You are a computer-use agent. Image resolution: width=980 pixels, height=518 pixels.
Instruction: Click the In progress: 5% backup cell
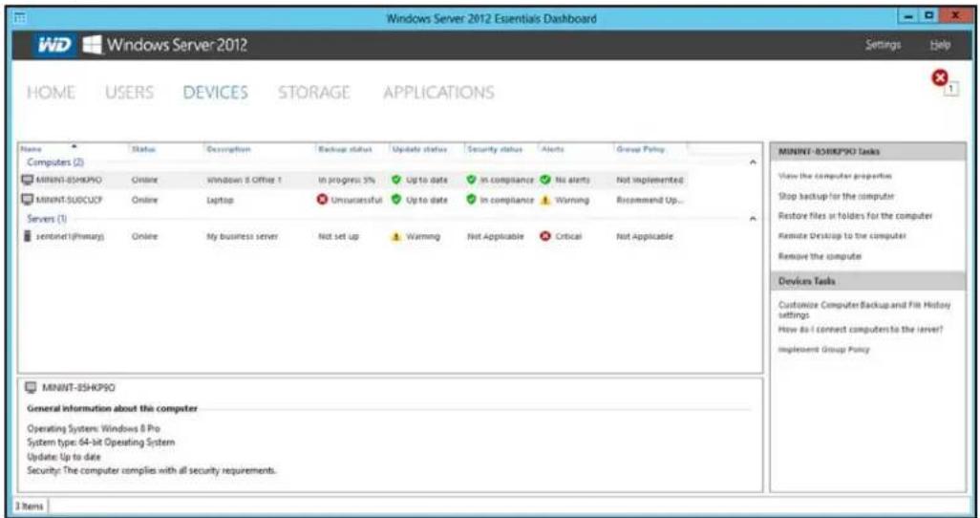coord(347,181)
